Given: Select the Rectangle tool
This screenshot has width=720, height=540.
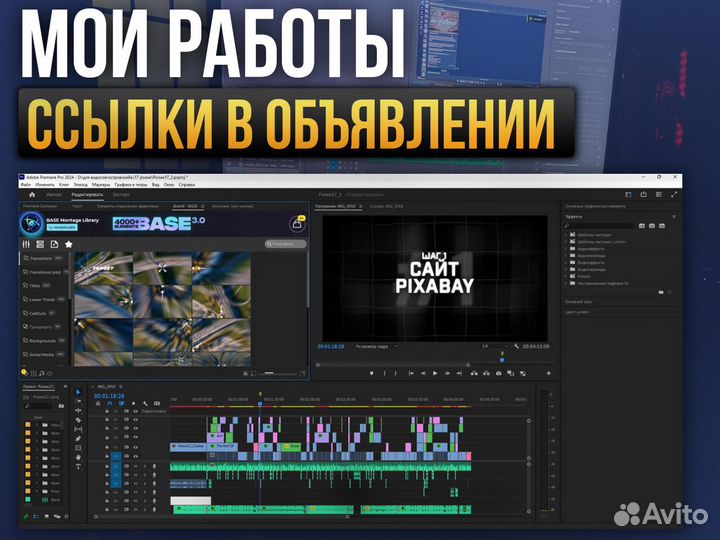Looking at the screenshot, I should [78, 448].
